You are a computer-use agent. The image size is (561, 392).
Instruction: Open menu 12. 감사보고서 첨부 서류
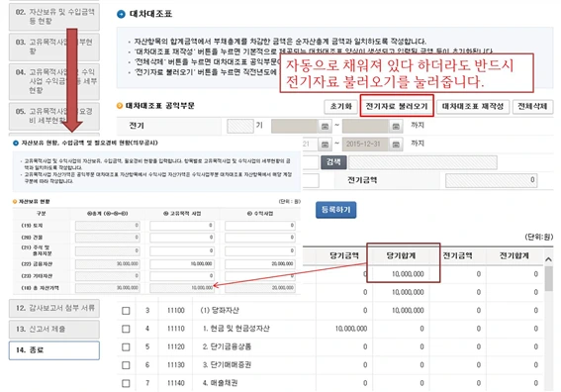point(54,308)
